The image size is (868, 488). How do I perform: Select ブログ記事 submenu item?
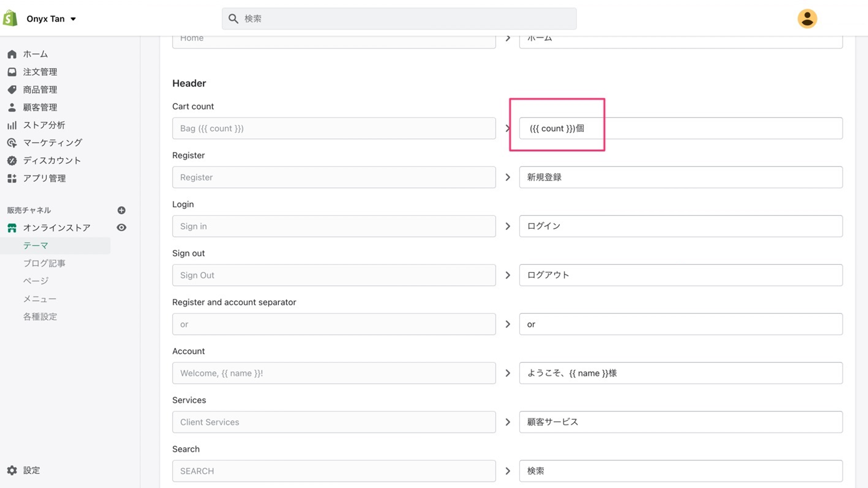44,263
